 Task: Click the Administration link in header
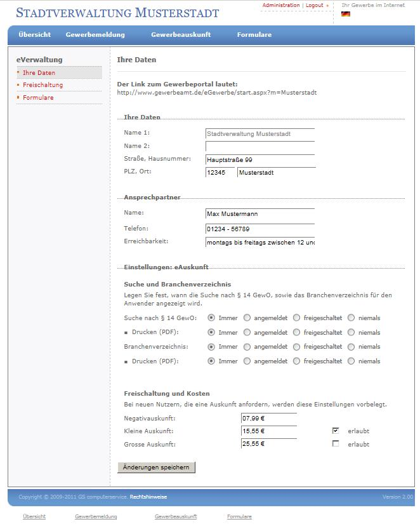tap(280, 6)
